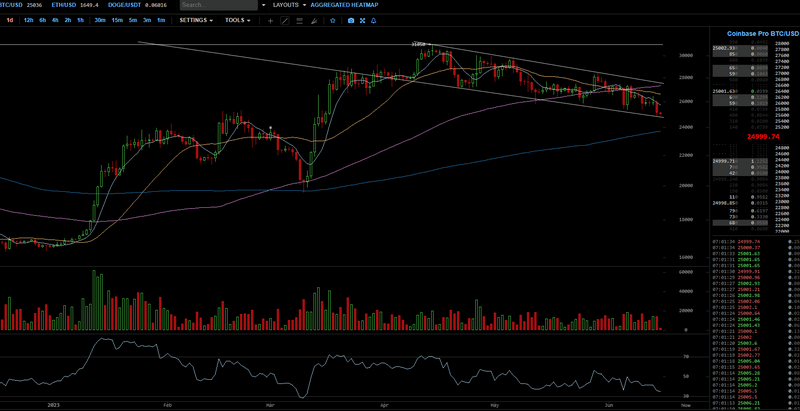800x411 pixels.
Task: Switch to the 4h timeframe
Action: click(x=55, y=20)
